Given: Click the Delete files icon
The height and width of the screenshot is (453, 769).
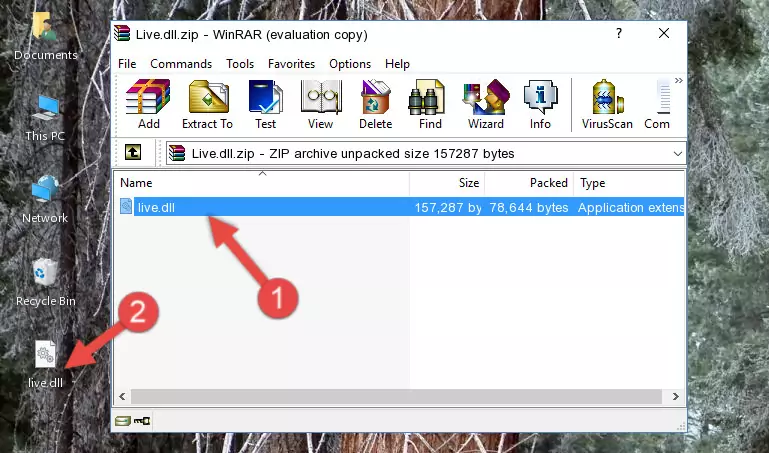Looking at the screenshot, I should 375,104.
